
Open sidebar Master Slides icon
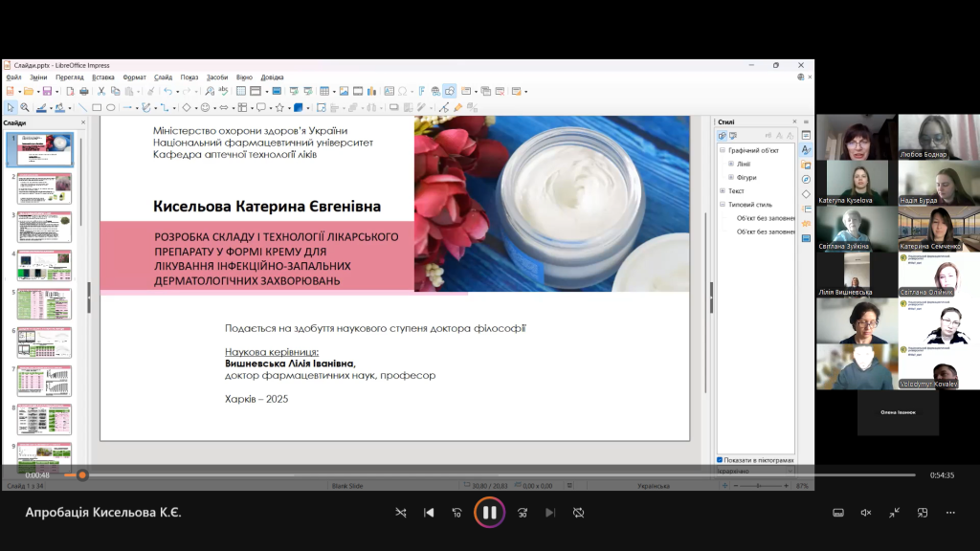(806, 238)
